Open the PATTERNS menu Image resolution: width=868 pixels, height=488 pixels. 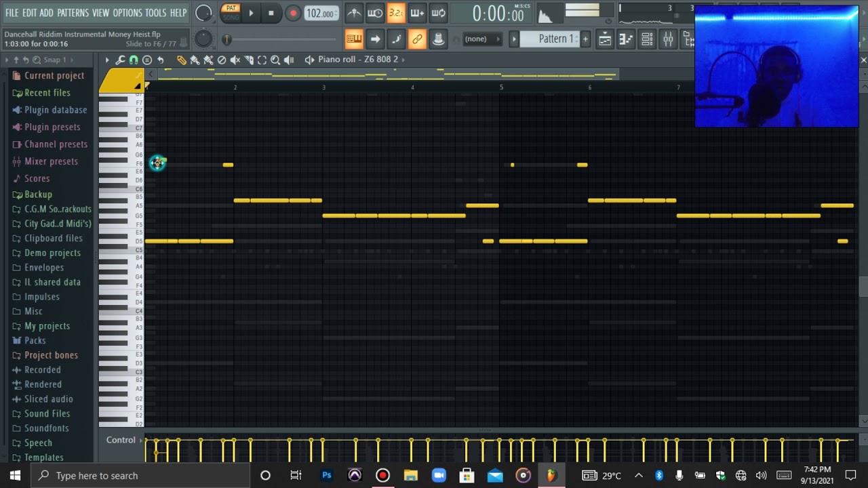73,13
